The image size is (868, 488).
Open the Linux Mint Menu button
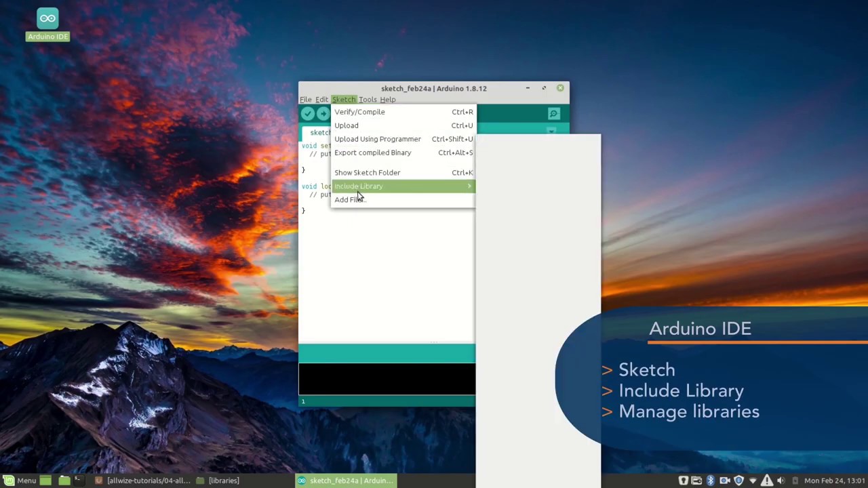tap(19, 481)
